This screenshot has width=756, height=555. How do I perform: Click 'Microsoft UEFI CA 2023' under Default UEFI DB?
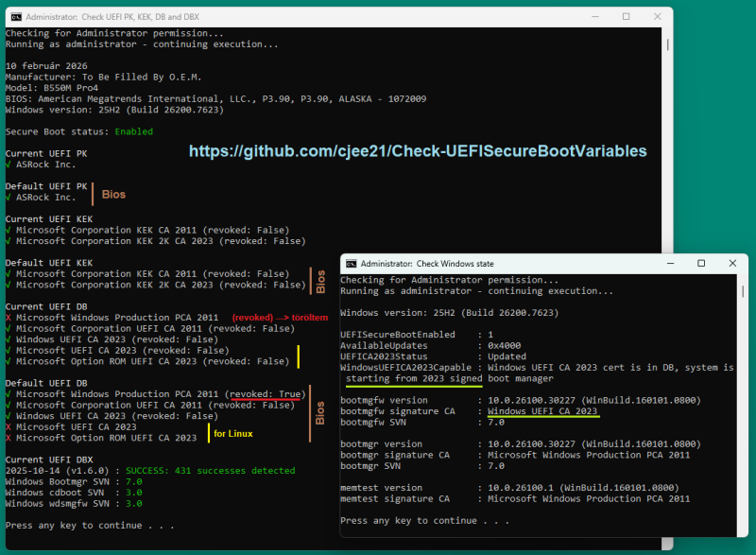(x=77, y=427)
